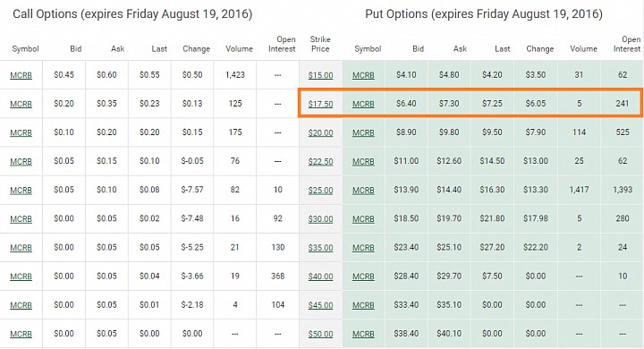The image size is (644, 349).
Task: Open the $35.00 strike price link
Action: [x=321, y=248]
